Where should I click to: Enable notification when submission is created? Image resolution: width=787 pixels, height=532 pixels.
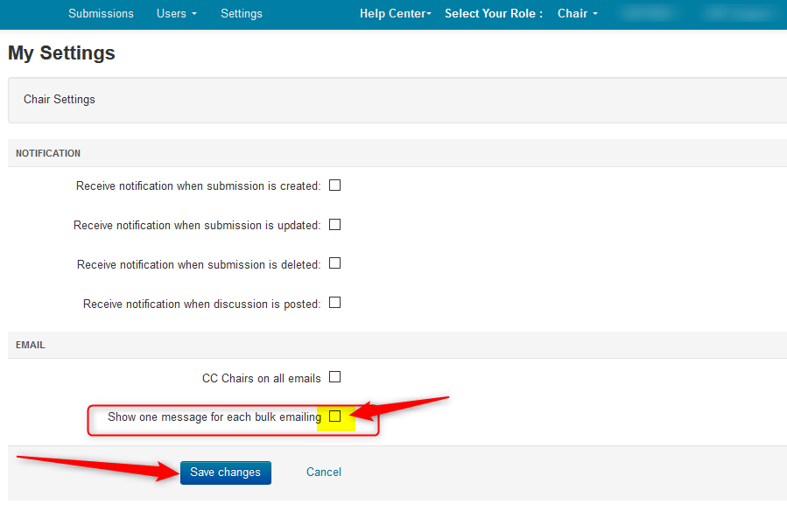[334, 185]
